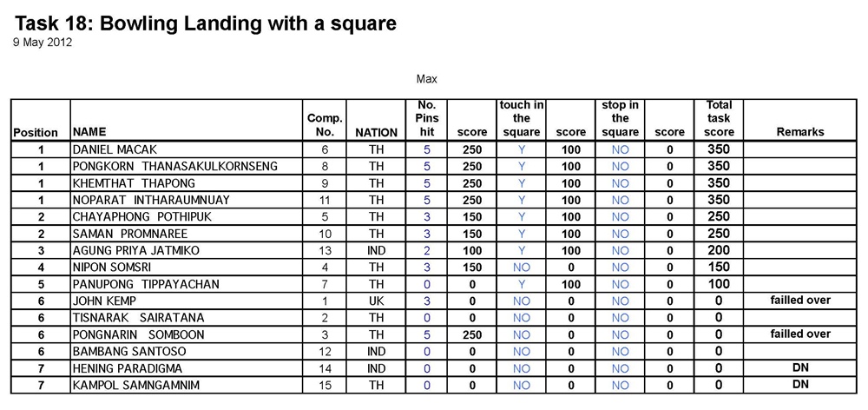Click the "stop in the square" header

(620, 119)
